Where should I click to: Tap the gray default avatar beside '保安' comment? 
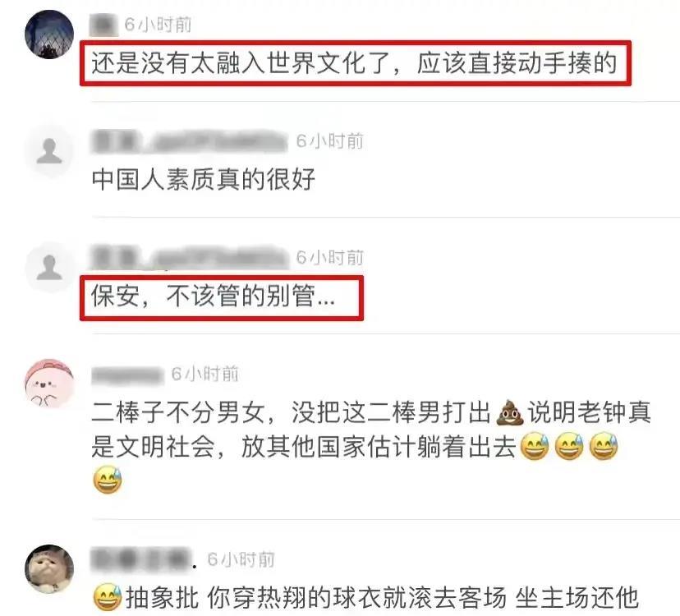[x=49, y=268]
